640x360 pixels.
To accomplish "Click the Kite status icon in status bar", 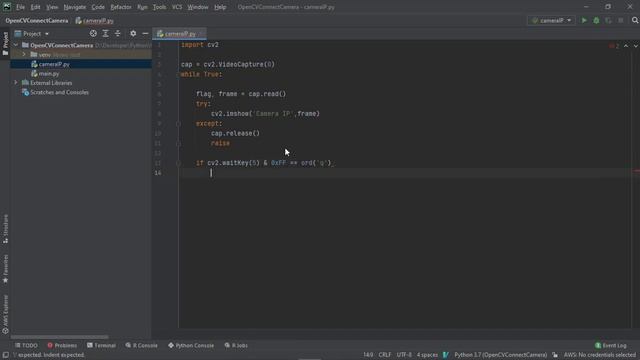I will (446, 355).
